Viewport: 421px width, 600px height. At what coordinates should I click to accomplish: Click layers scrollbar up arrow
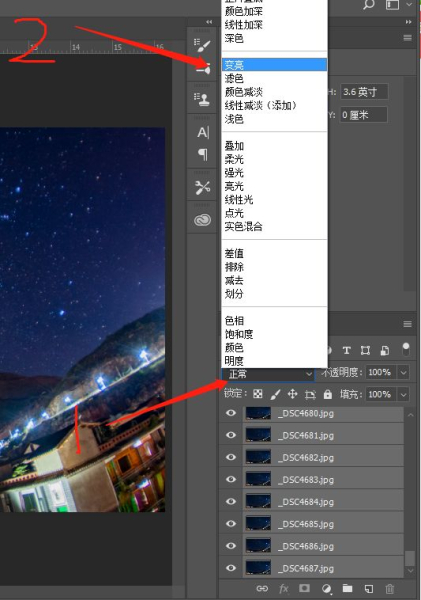[x=410, y=415]
